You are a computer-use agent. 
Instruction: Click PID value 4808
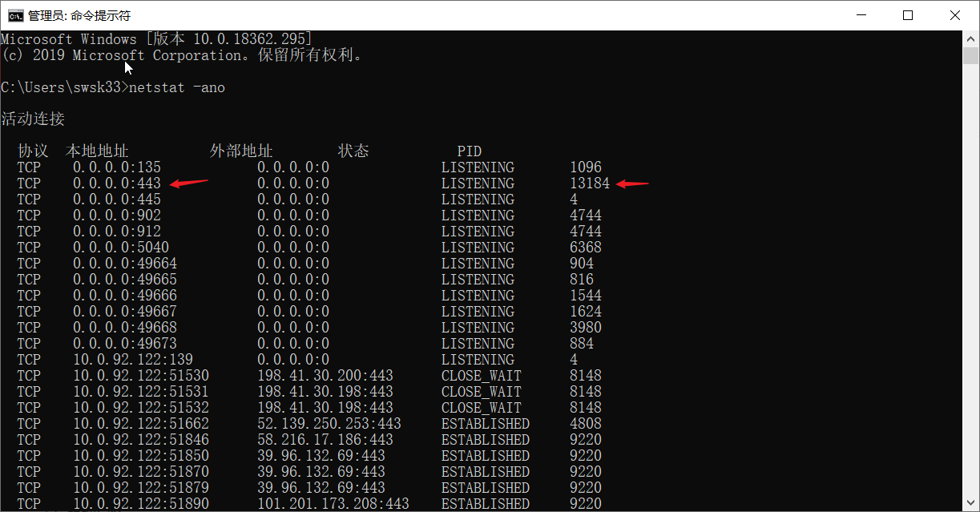point(586,424)
